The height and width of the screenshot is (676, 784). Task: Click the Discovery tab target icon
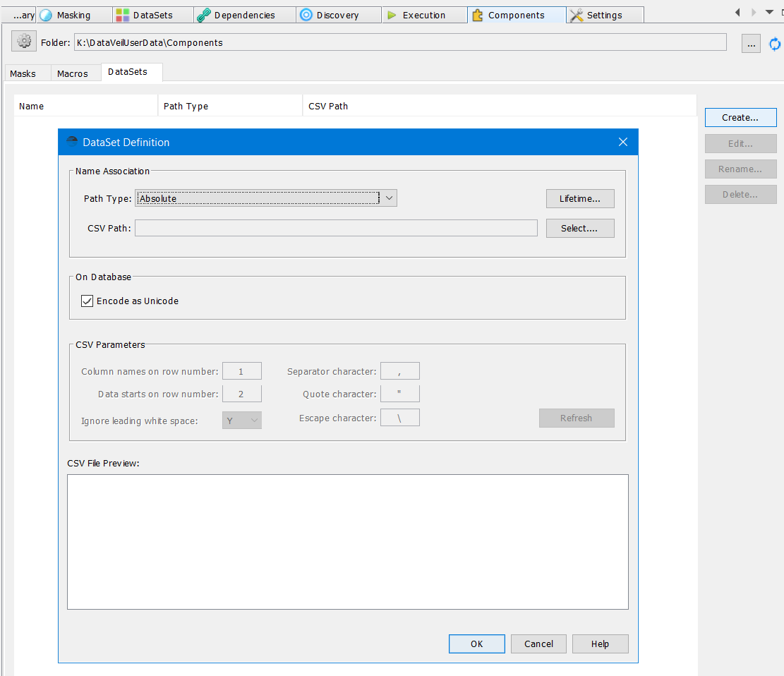(x=306, y=15)
